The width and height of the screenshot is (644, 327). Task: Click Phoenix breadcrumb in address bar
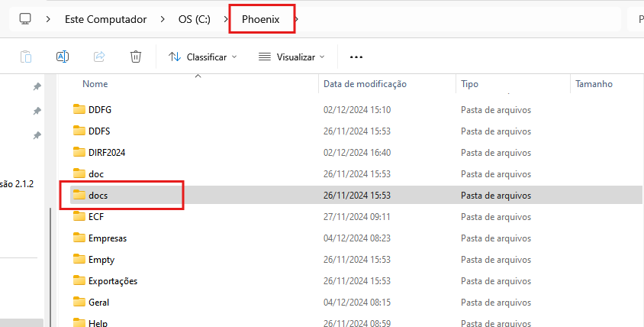[261, 19]
